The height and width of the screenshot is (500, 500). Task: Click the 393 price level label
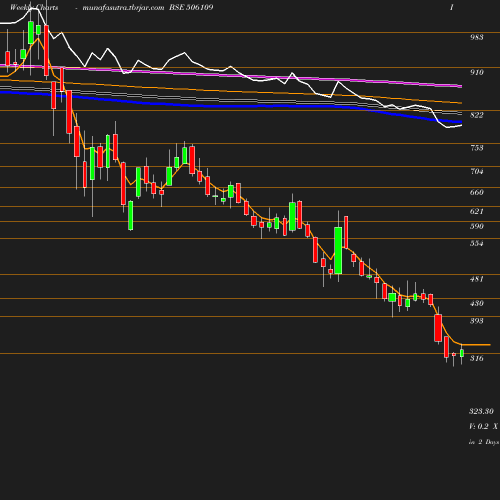[477, 321]
